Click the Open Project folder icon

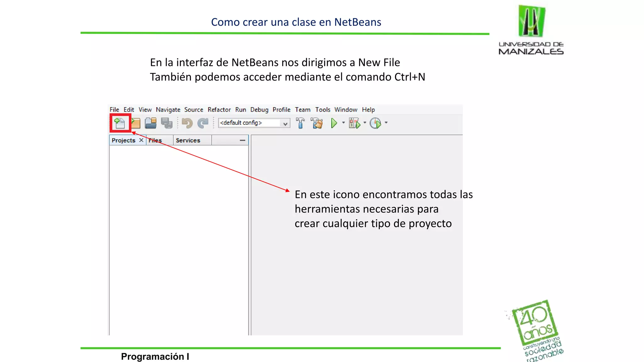pyautogui.click(x=151, y=123)
